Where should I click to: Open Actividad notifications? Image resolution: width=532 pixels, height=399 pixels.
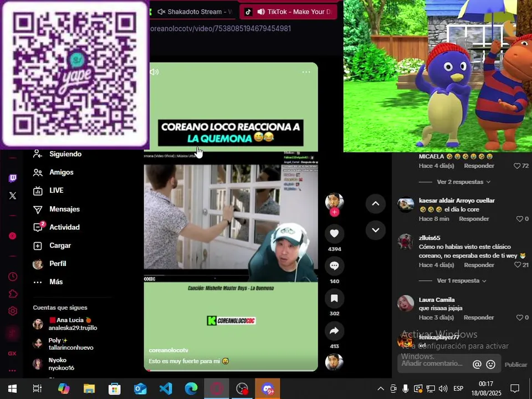pos(56,227)
